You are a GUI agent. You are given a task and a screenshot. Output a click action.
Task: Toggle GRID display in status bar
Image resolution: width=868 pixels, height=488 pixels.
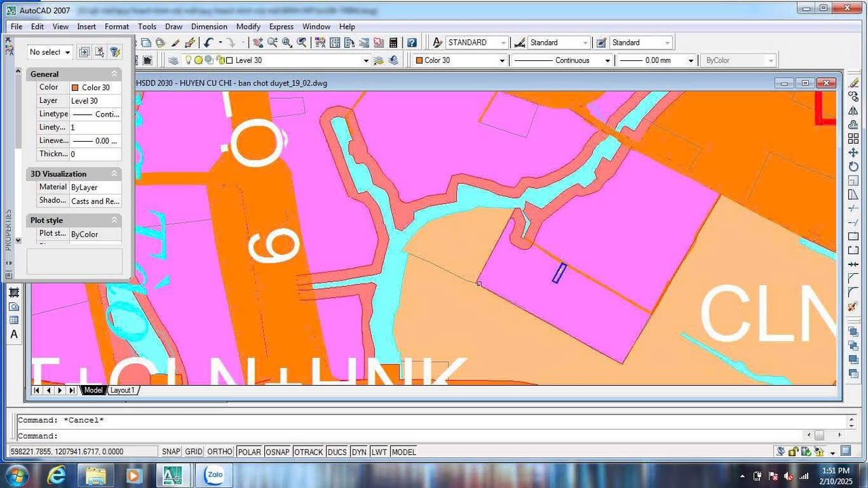click(x=194, y=452)
